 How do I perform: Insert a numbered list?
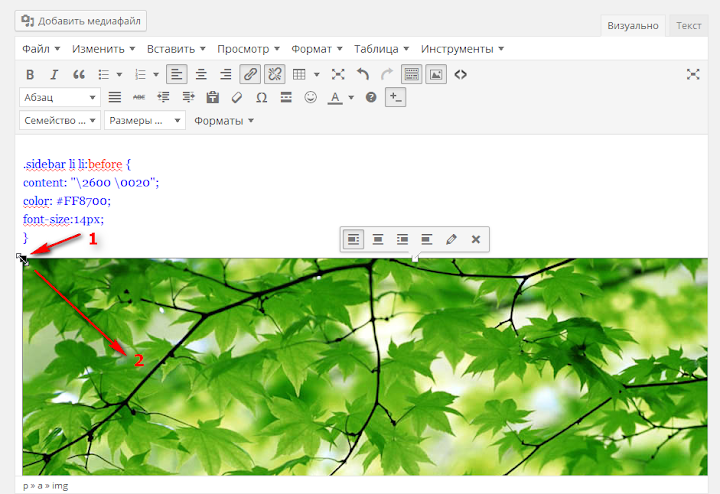[141, 74]
